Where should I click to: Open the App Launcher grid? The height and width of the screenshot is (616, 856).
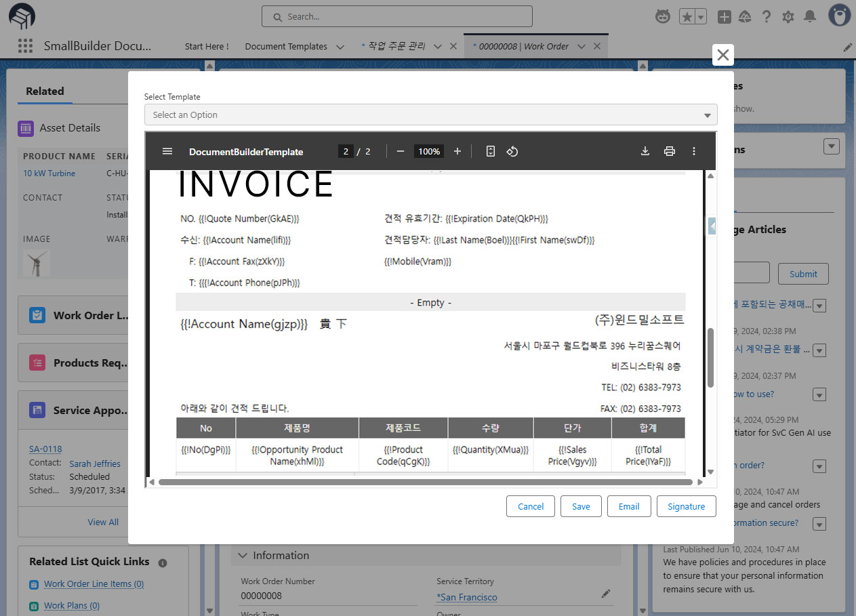tap(25, 46)
